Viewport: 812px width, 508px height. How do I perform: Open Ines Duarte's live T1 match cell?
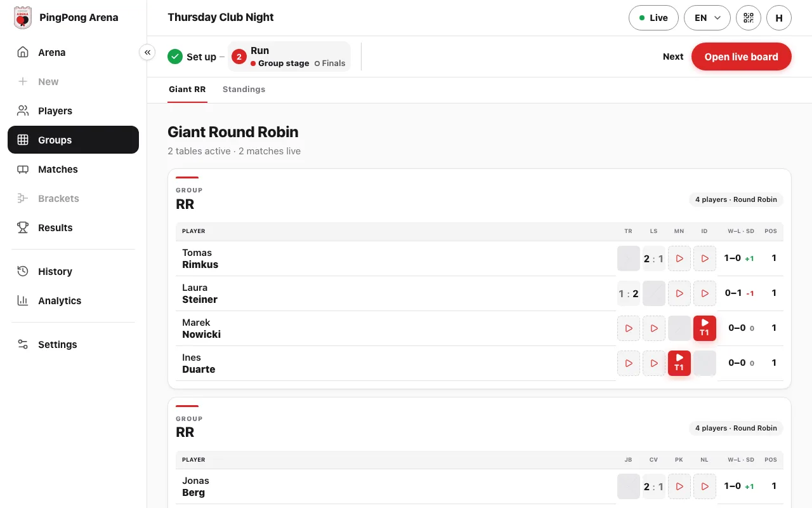pos(679,363)
